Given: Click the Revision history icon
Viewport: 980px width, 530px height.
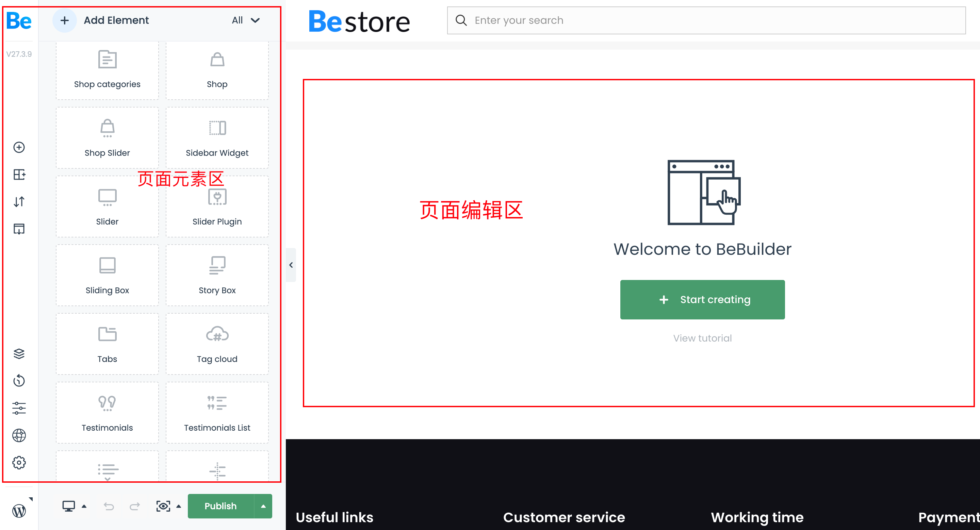Looking at the screenshot, I should tap(20, 380).
